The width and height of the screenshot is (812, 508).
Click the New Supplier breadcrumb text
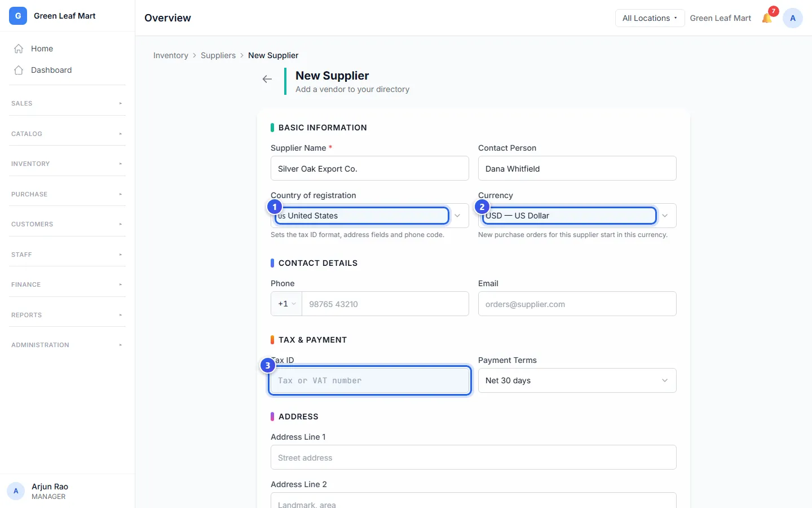click(x=273, y=55)
